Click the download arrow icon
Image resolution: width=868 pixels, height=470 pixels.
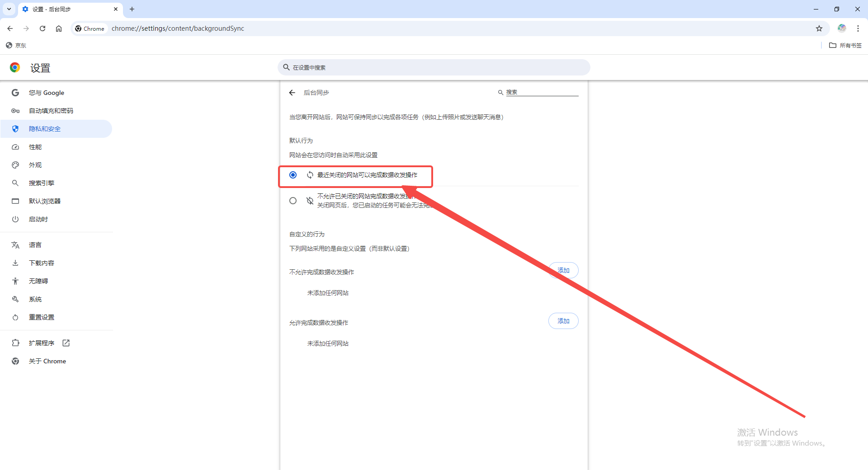(x=15, y=263)
